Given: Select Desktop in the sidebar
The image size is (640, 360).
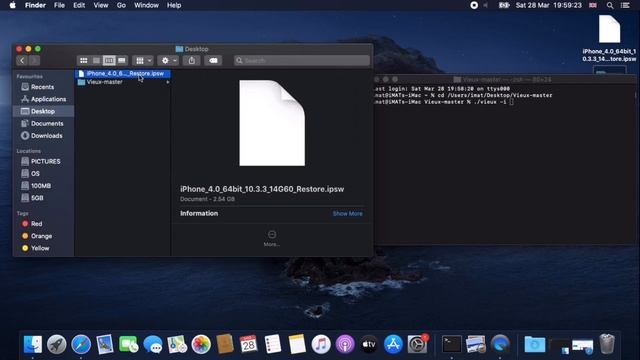Looking at the screenshot, I should pyautogui.click(x=44, y=111).
